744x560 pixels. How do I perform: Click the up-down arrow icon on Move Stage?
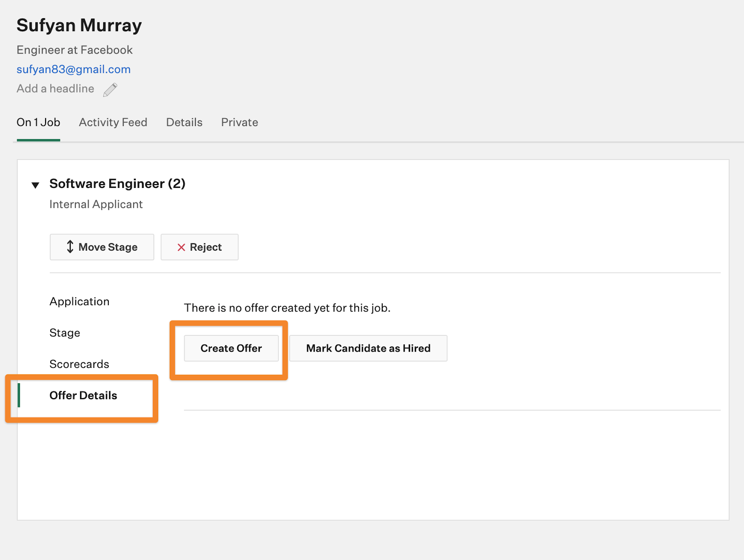pos(70,247)
